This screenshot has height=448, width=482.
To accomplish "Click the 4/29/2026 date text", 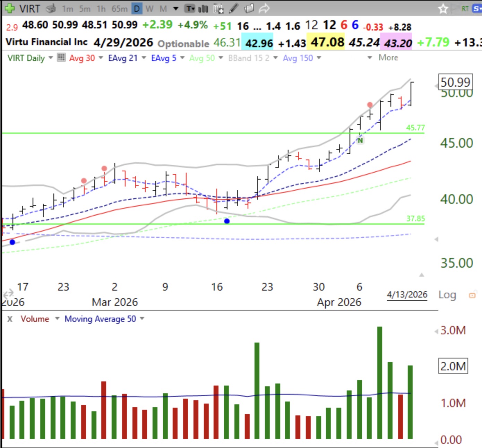I will [x=123, y=42].
